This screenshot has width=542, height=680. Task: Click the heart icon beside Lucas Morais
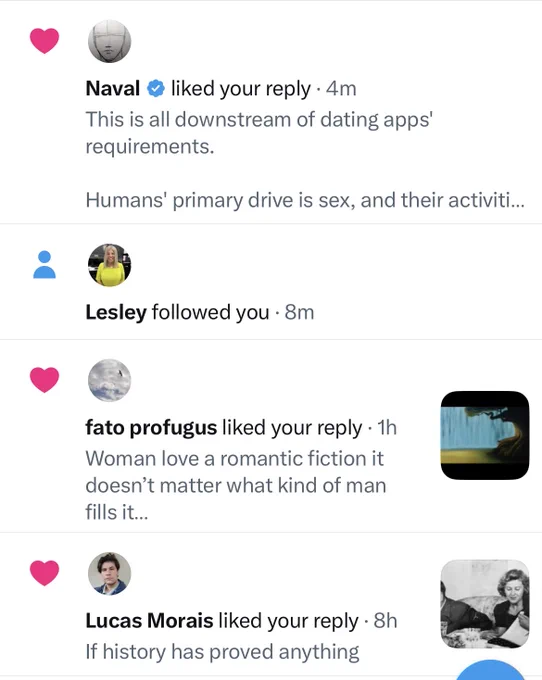point(44,573)
